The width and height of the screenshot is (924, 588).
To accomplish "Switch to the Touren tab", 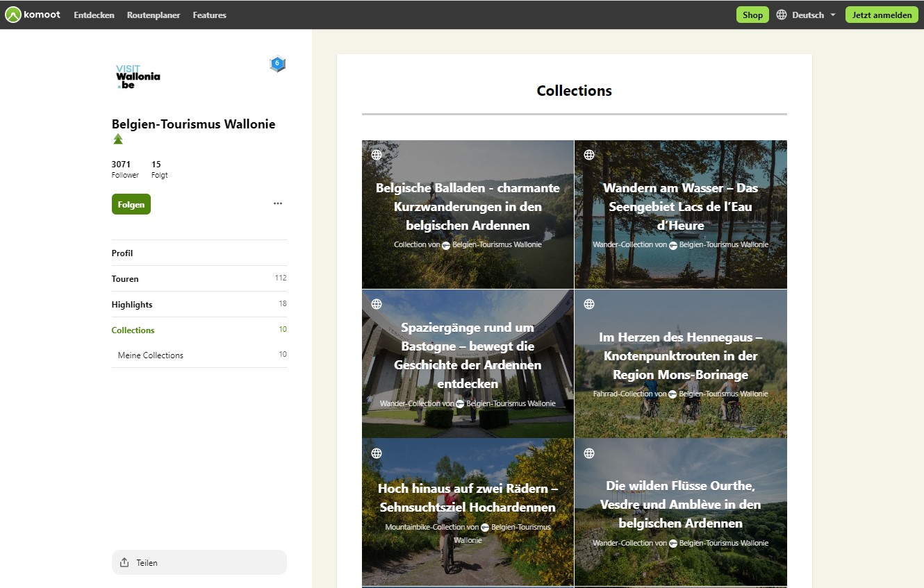I will [125, 278].
